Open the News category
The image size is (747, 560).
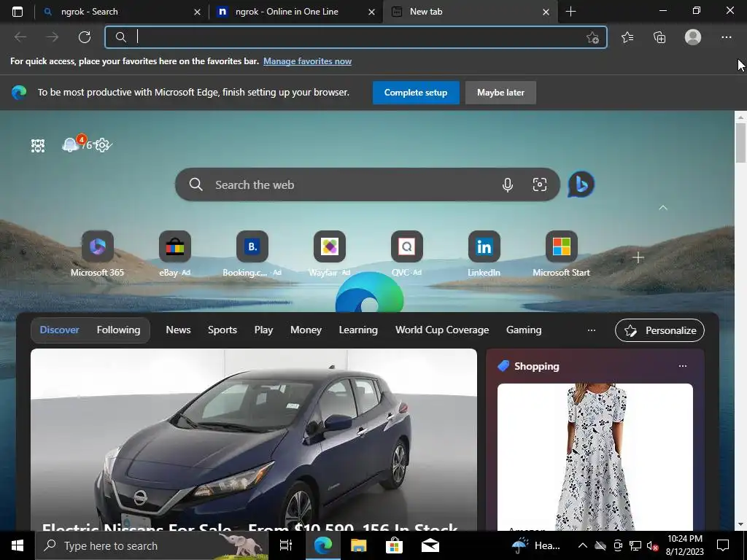click(x=178, y=330)
